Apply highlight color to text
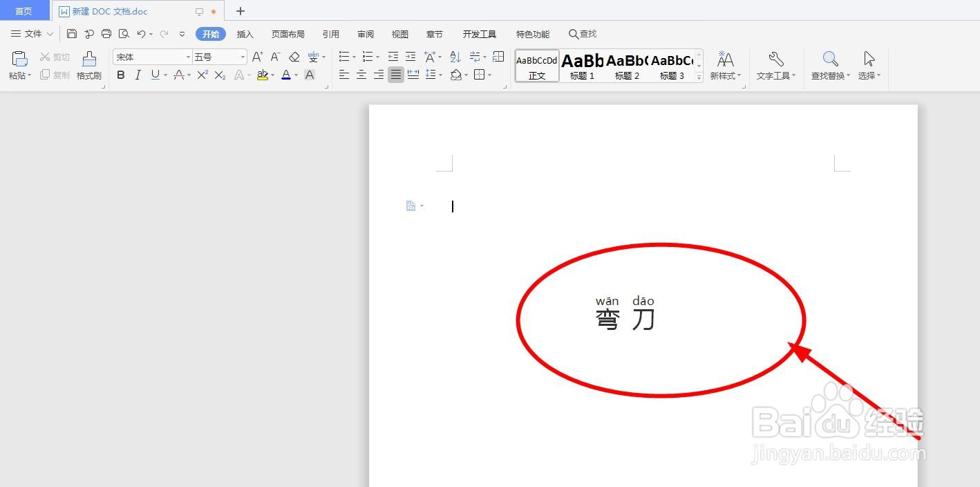Viewport: 980px width, 487px height. click(x=263, y=75)
